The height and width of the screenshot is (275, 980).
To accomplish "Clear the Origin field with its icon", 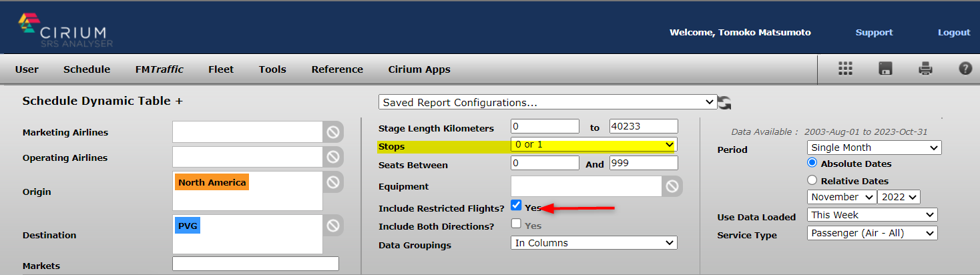I will point(333,182).
